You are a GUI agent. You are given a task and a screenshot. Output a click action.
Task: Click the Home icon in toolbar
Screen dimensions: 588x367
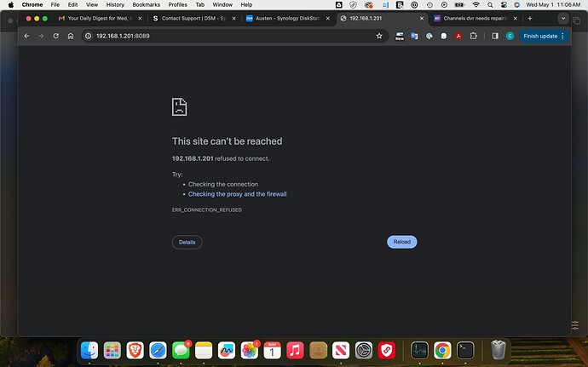pos(71,36)
